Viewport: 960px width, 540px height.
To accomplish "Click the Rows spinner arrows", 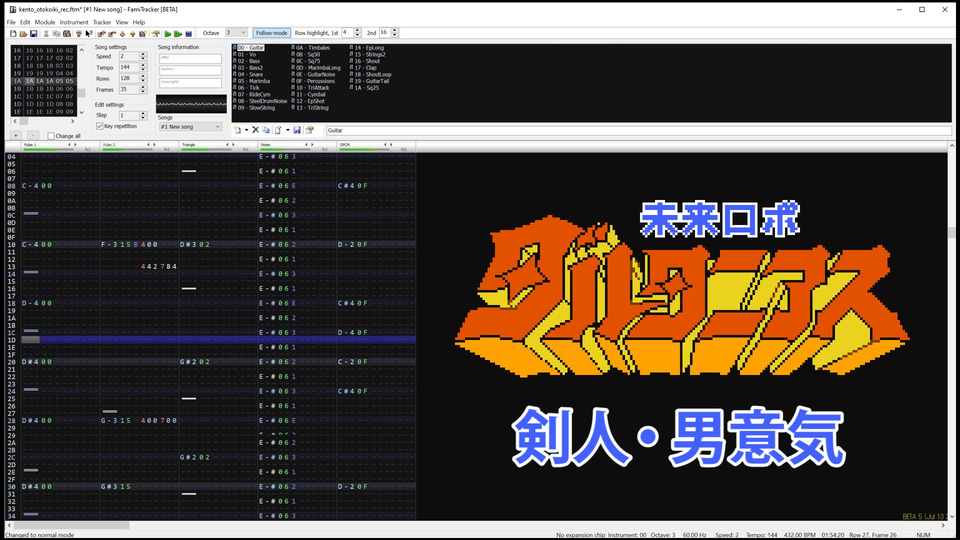I will pos(143,78).
